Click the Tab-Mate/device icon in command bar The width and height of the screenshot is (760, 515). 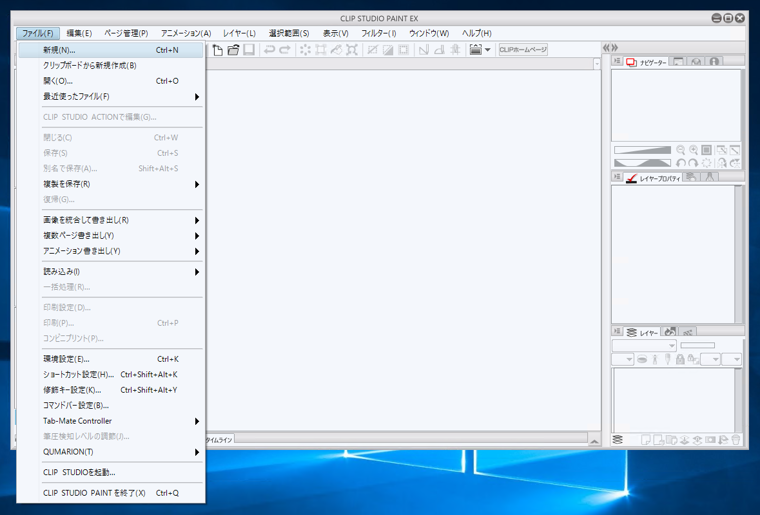(475, 49)
